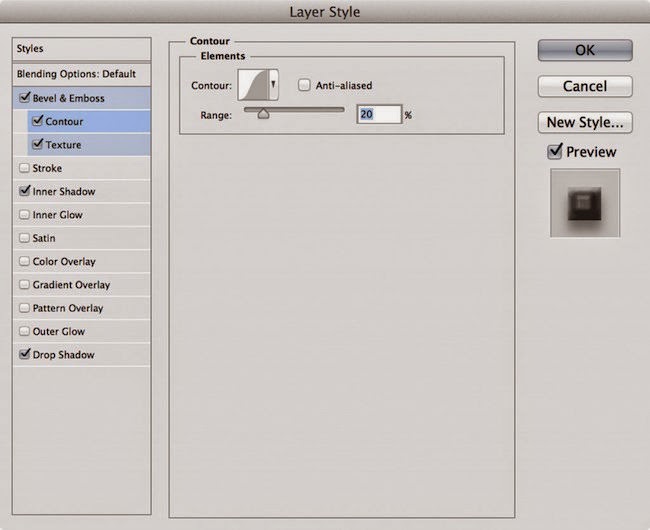This screenshot has height=530, width=650.
Task: Enable the Inner Glow checkbox
Action: click(24, 215)
